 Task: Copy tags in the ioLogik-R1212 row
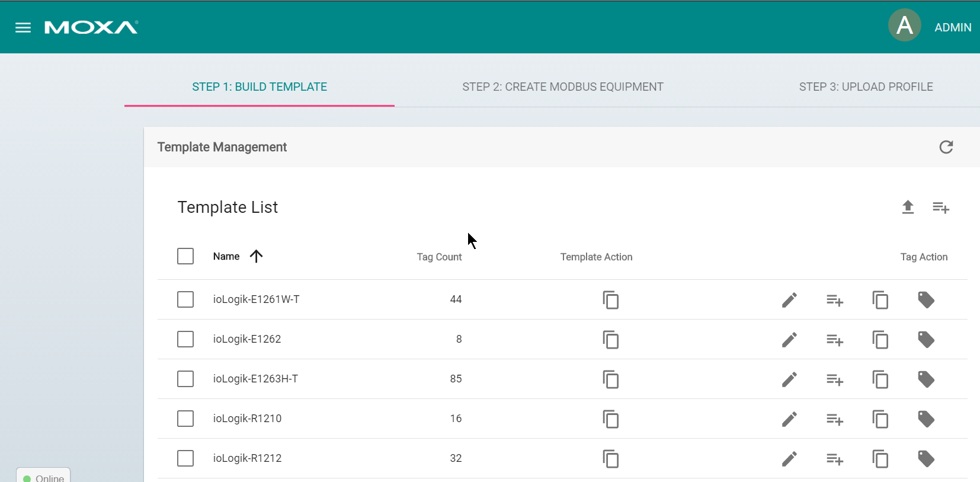(880, 459)
